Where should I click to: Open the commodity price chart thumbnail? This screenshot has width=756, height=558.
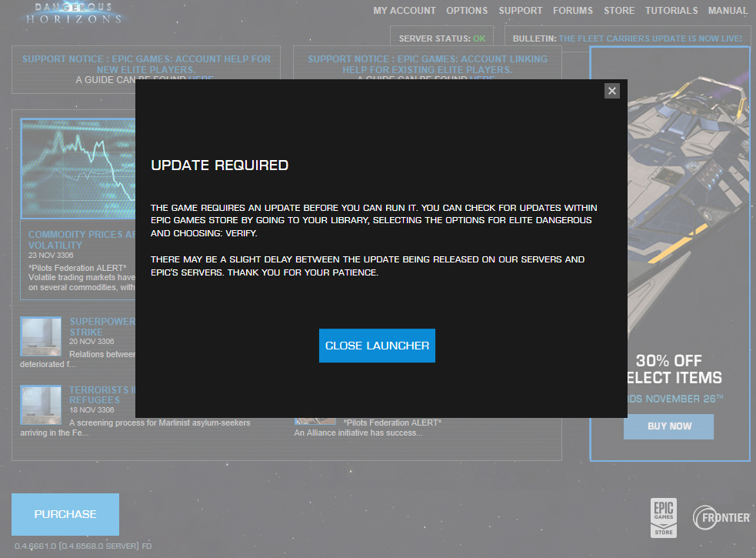(78, 169)
